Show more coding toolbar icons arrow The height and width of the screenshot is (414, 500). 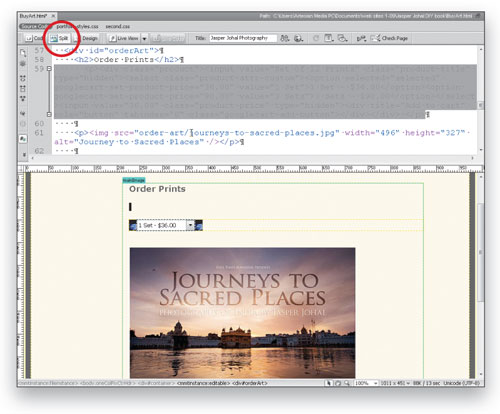click(x=24, y=154)
